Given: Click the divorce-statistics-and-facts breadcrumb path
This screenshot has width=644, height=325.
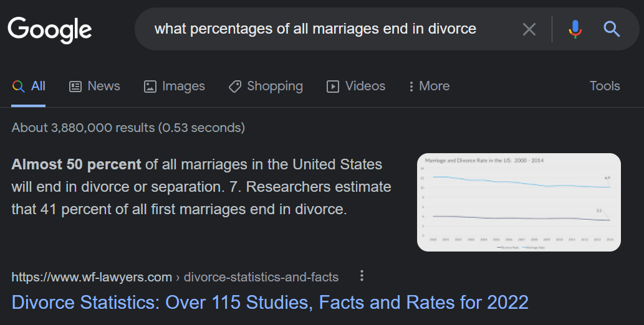Looking at the screenshot, I should point(261,277).
